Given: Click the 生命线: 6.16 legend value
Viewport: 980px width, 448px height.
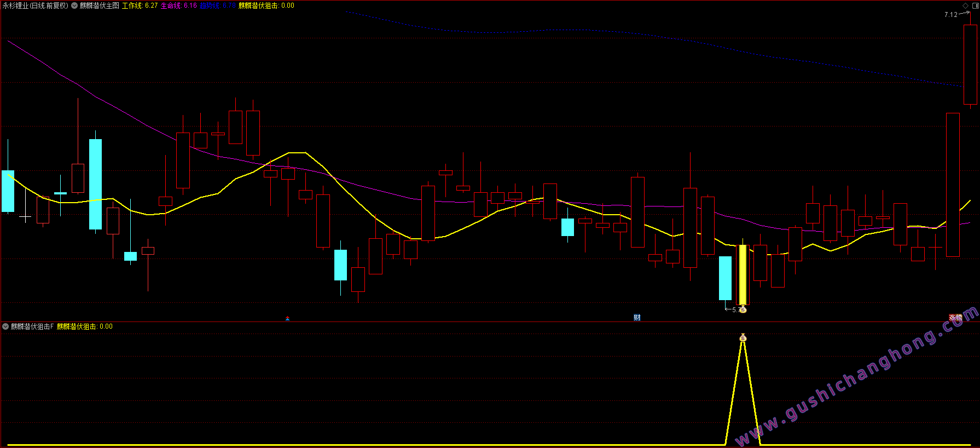Looking at the screenshot, I should 178,5.
